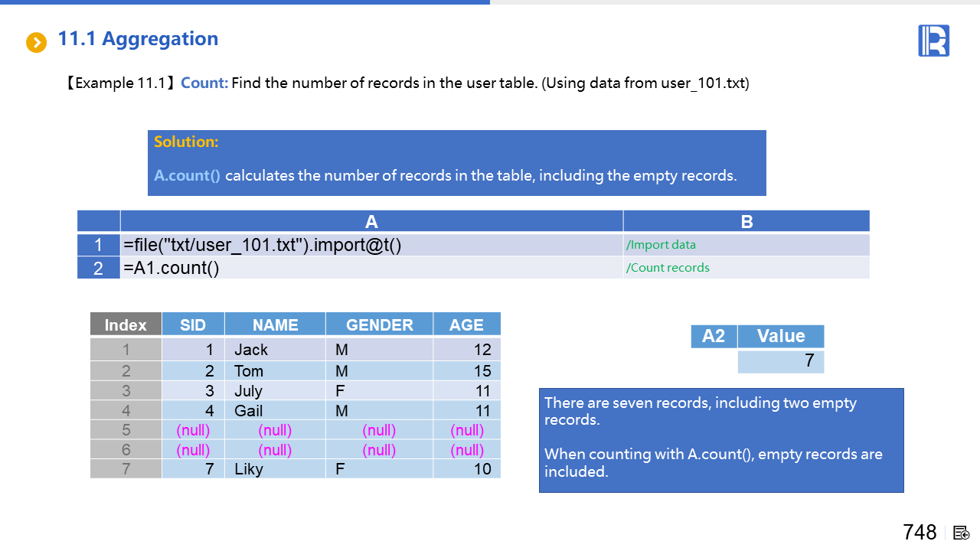Select row 2 header in code grid
The image size is (980, 551).
[x=99, y=268]
